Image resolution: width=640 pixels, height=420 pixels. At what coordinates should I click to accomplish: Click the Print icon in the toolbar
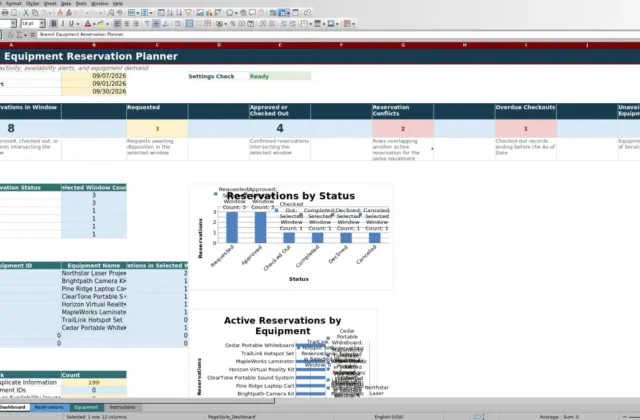click(5, 13)
